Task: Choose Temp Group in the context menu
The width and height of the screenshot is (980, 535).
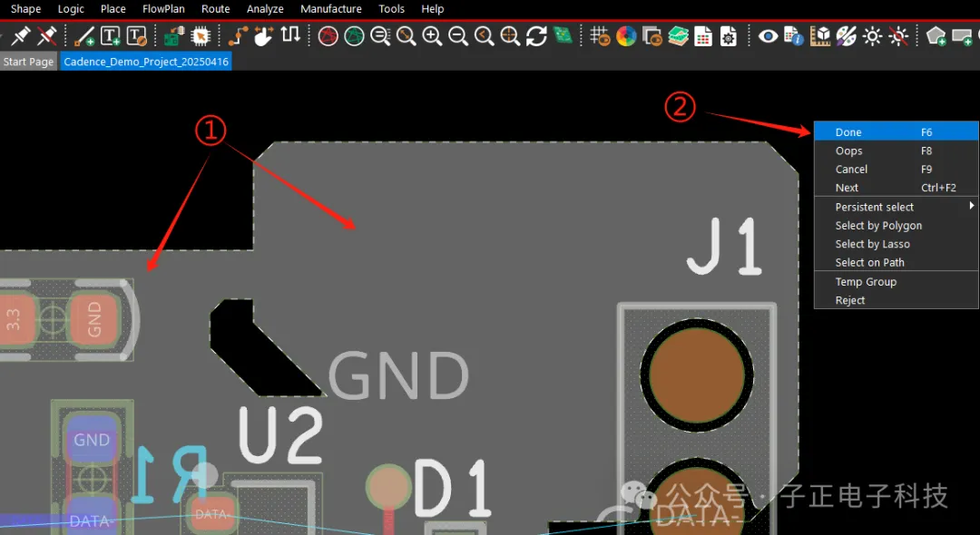Action: tap(897, 281)
